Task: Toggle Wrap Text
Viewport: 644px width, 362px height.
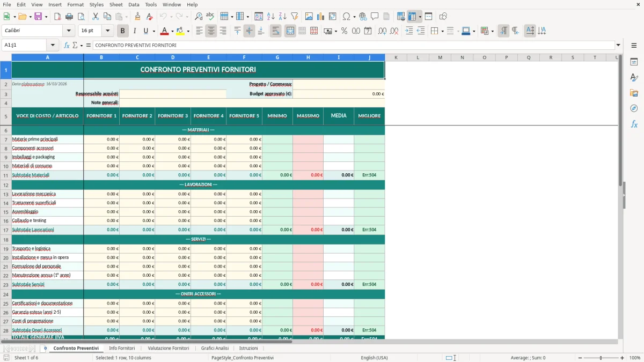Action: tap(275, 31)
